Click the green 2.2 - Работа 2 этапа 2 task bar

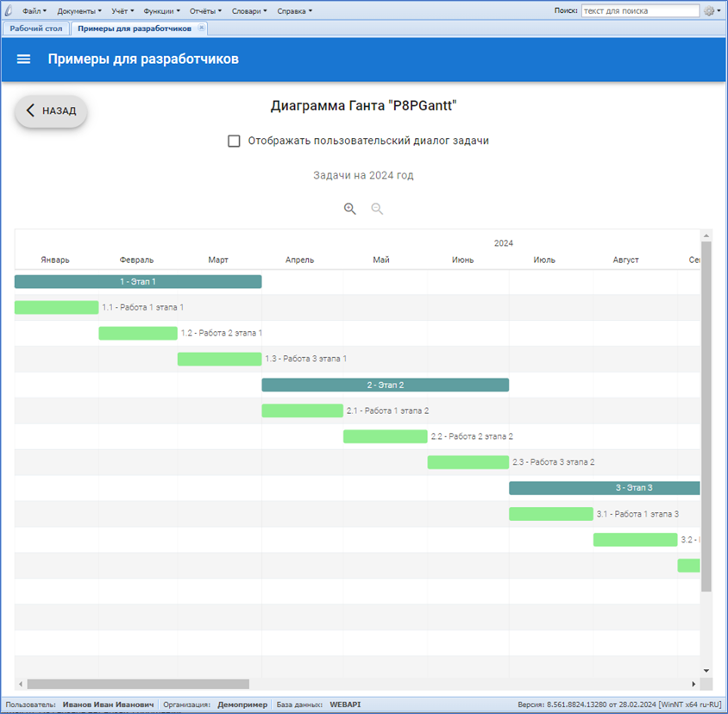(x=385, y=436)
